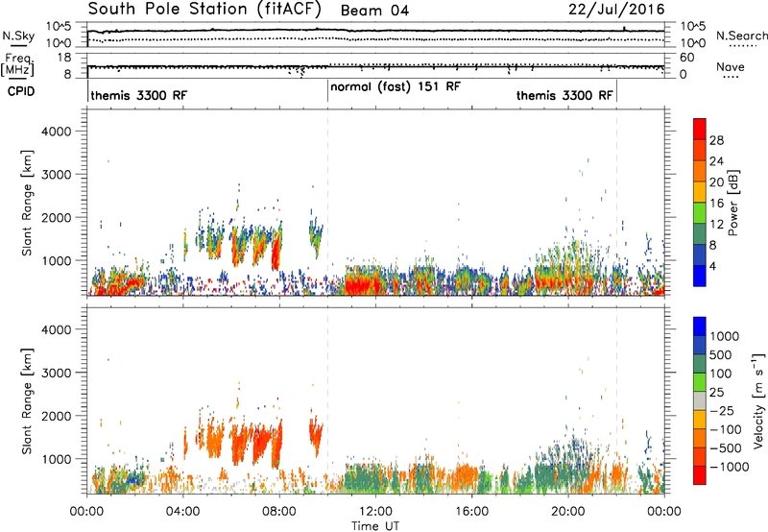Click the "Freq. [MHz]" label
The height and width of the screenshot is (532, 768).
18,65
